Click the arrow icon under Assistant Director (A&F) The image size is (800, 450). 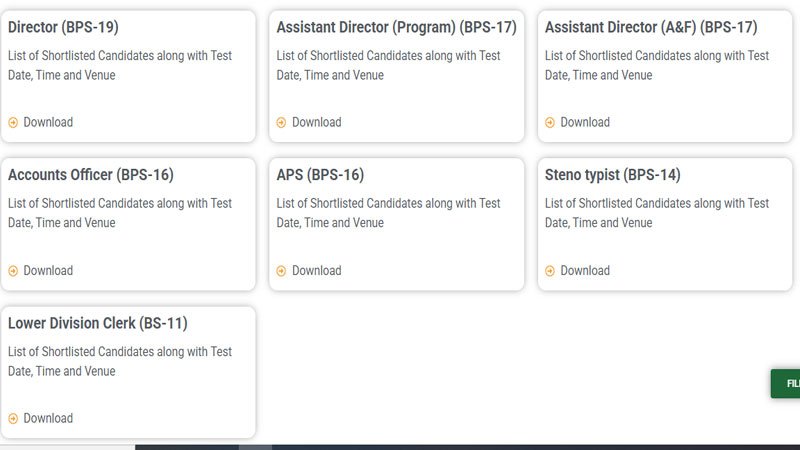point(550,123)
